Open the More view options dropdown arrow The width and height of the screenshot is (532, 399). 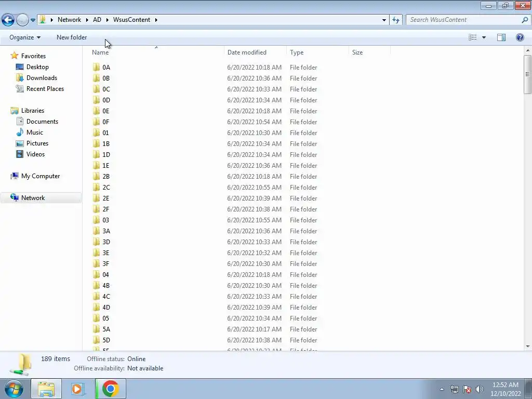coord(484,37)
